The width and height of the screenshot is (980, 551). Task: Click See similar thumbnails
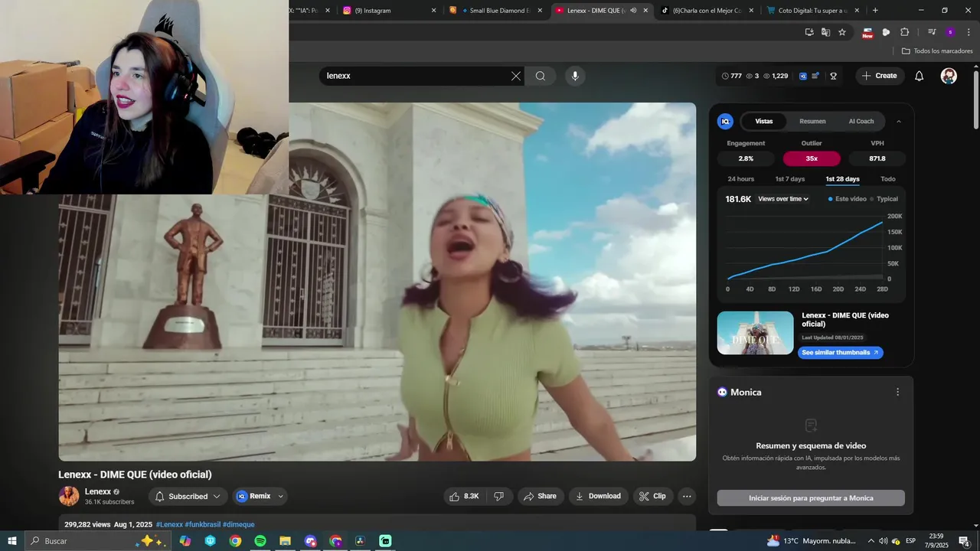(841, 353)
